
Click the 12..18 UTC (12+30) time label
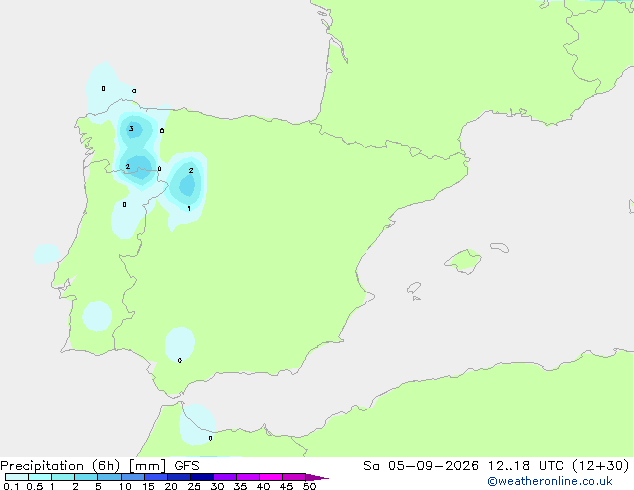[558, 466]
